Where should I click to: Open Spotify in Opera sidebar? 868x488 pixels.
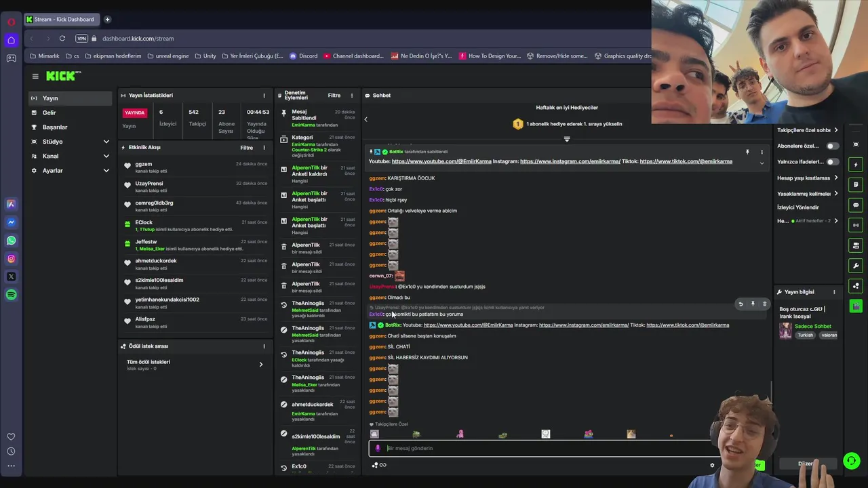tap(11, 295)
